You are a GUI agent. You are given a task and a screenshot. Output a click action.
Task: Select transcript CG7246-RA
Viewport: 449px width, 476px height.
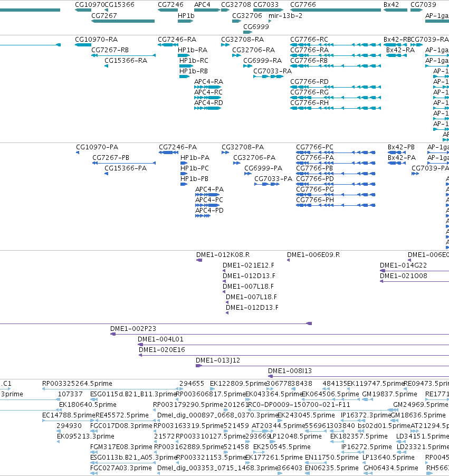[177, 40]
